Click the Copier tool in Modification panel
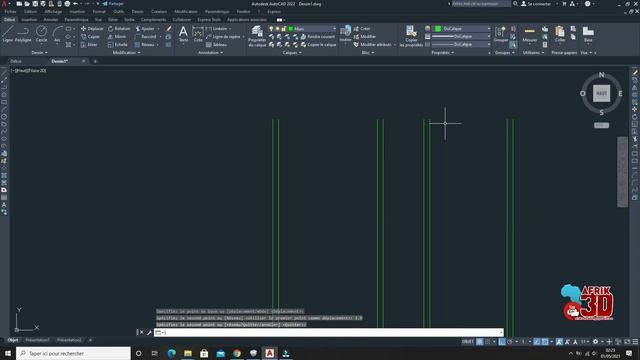Viewport: 640px width, 360px height. [x=90, y=37]
